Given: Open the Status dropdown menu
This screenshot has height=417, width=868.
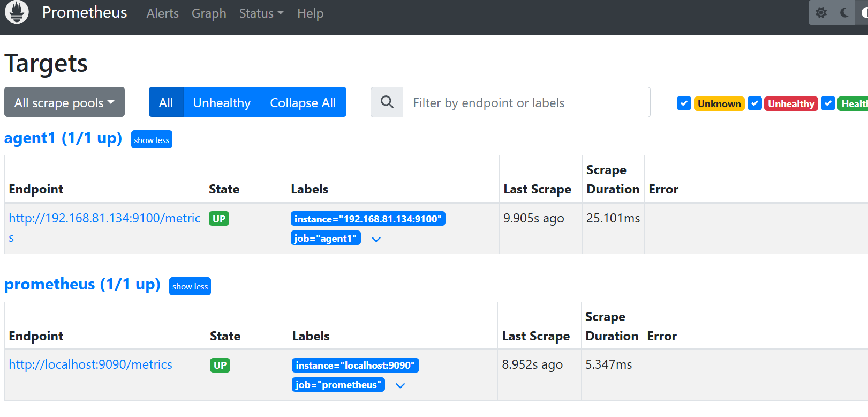Looking at the screenshot, I should coord(261,13).
